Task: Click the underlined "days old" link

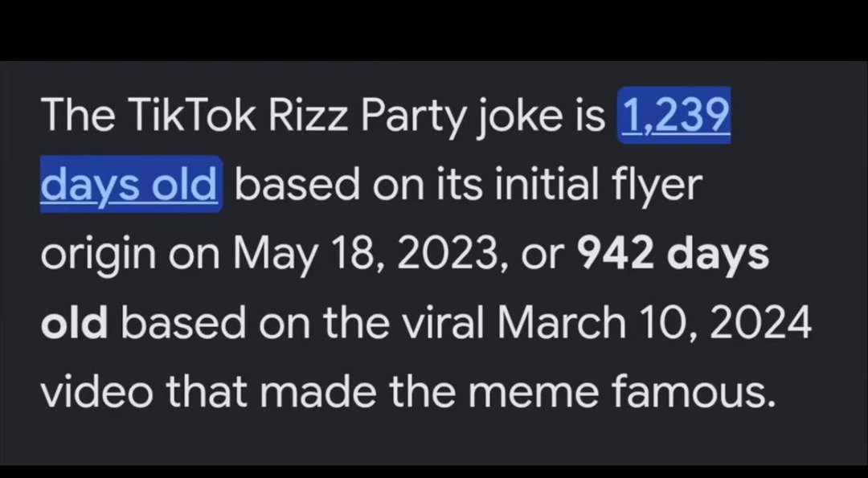Action: (129, 184)
